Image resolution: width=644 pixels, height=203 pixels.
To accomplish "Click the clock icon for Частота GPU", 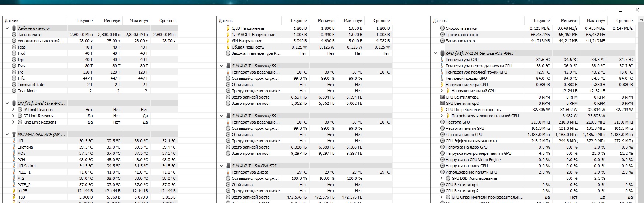I will 442,122.
